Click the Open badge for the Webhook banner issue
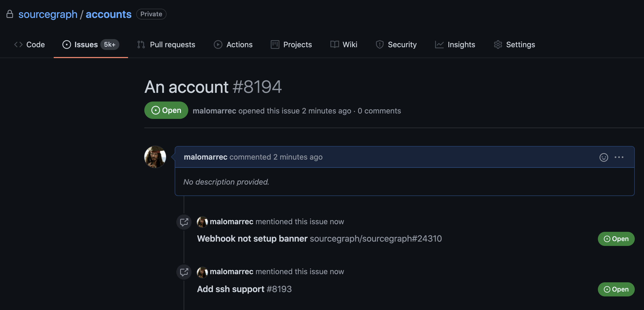Image resolution: width=644 pixels, height=310 pixels. 616,239
